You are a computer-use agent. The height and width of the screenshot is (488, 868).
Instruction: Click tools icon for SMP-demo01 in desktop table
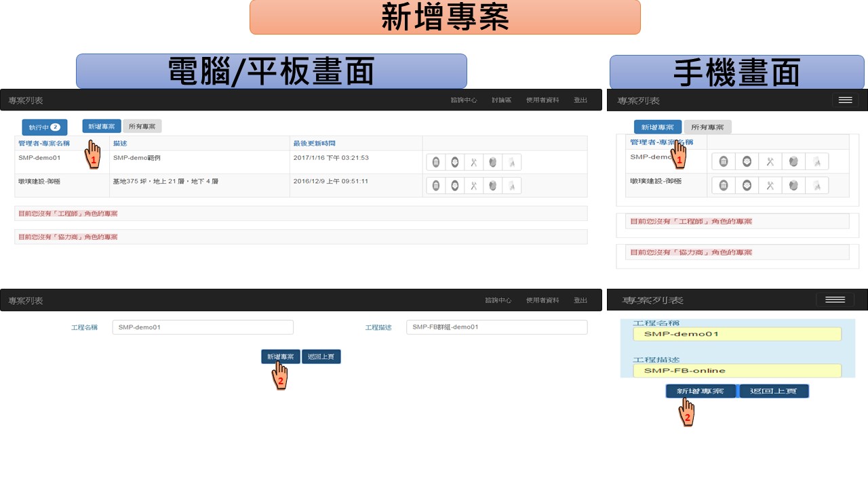474,163
